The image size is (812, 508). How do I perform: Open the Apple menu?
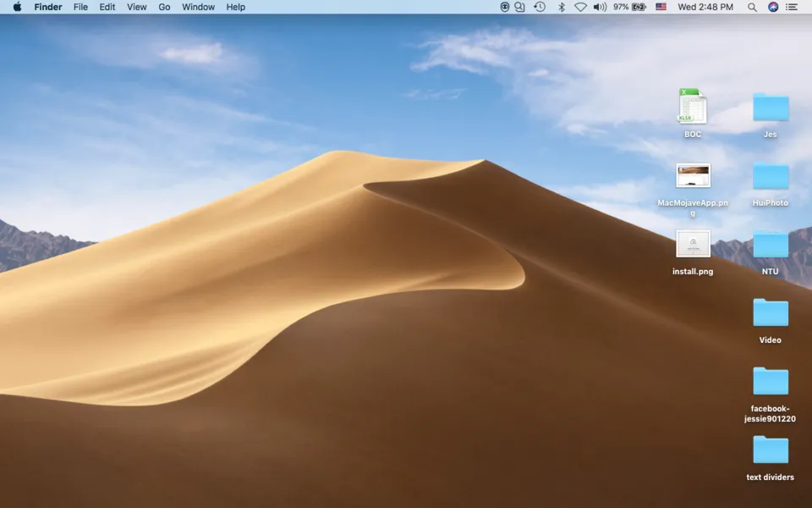(17, 7)
